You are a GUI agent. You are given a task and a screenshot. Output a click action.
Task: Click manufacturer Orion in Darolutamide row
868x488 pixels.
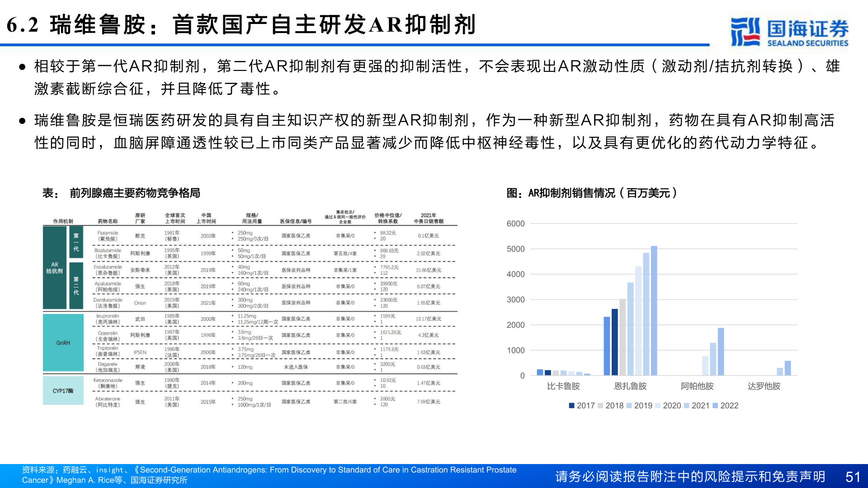tap(140, 303)
